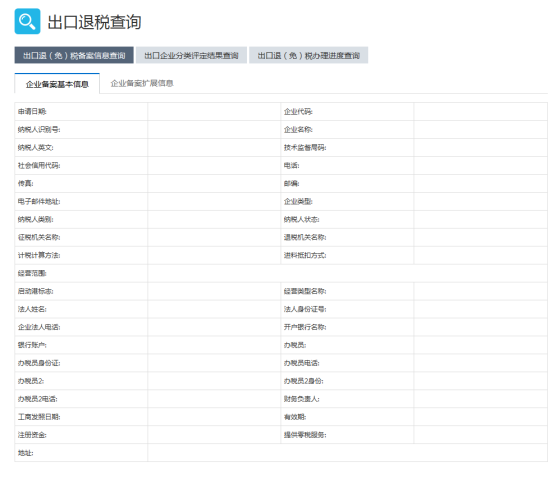Select the 电子邮件地址 label
The image size is (555, 503).
point(39,202)
